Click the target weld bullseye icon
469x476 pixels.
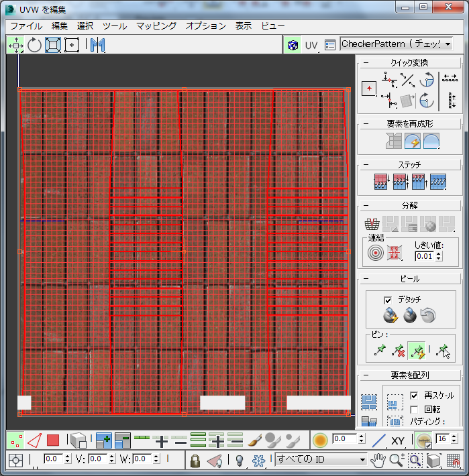[376, 253]
